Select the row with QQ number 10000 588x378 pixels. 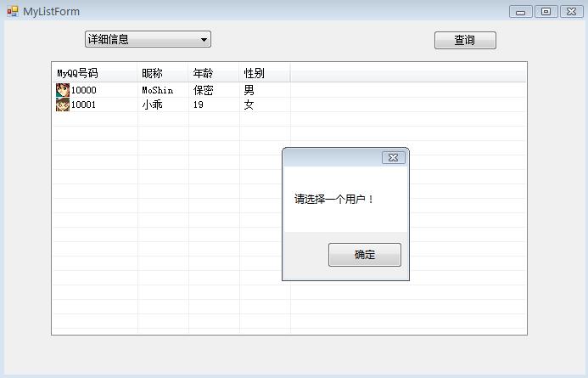point(288,90)
